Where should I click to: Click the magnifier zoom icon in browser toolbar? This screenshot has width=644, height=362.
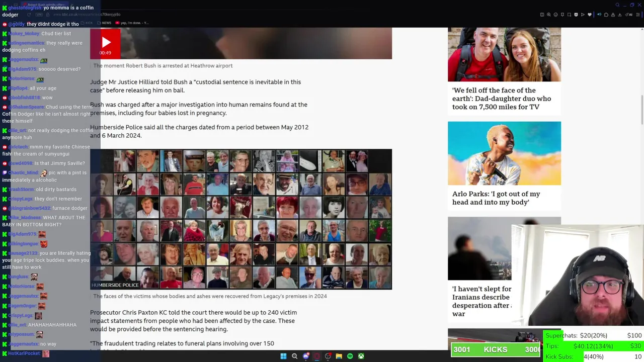pos(549,15)
